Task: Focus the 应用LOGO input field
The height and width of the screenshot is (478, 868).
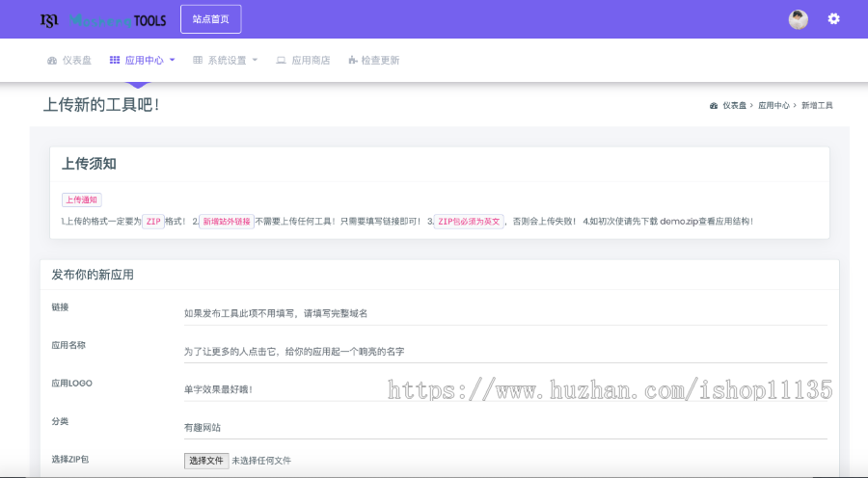Action: click(x=505, y=389)
